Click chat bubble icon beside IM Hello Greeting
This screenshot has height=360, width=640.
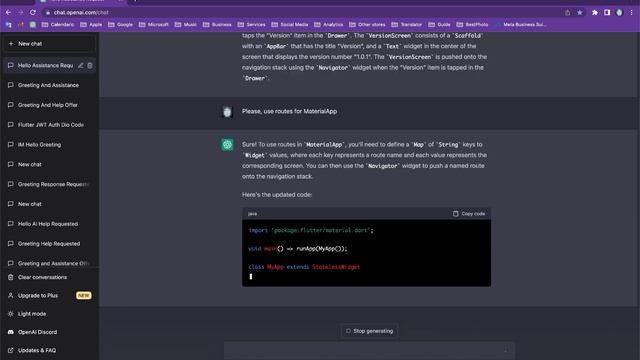point(11,144)
